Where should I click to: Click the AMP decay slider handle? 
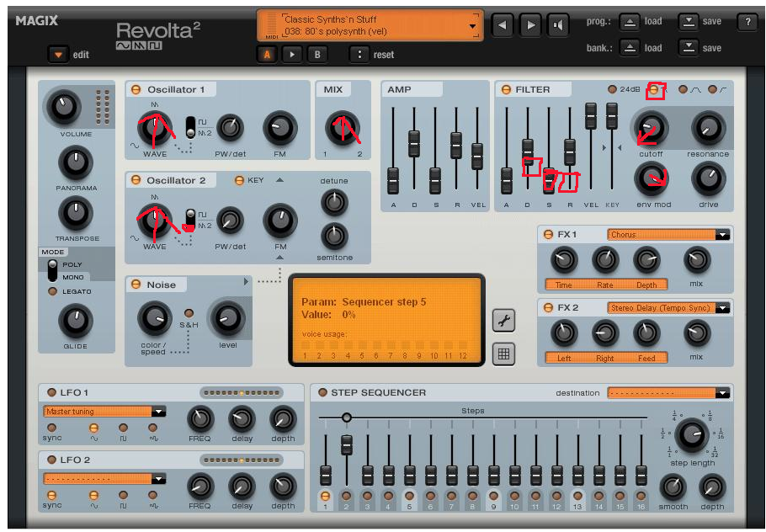click(x=414, y=143)
